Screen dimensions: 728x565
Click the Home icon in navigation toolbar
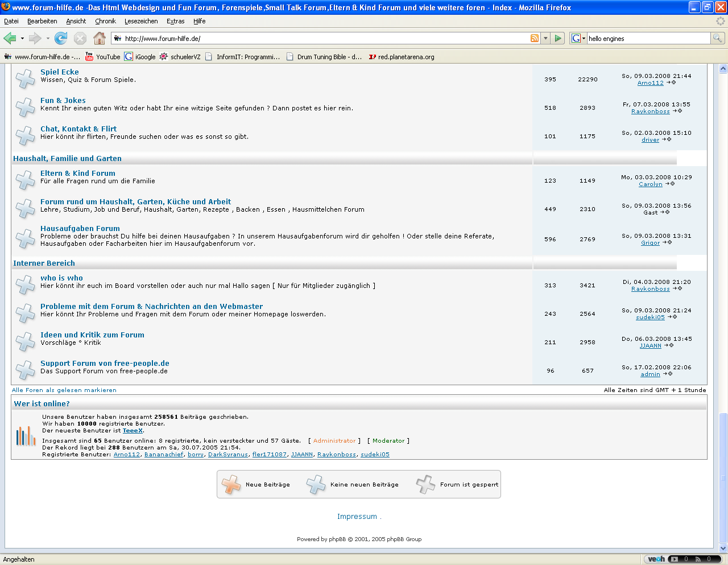tap(100, 38)
